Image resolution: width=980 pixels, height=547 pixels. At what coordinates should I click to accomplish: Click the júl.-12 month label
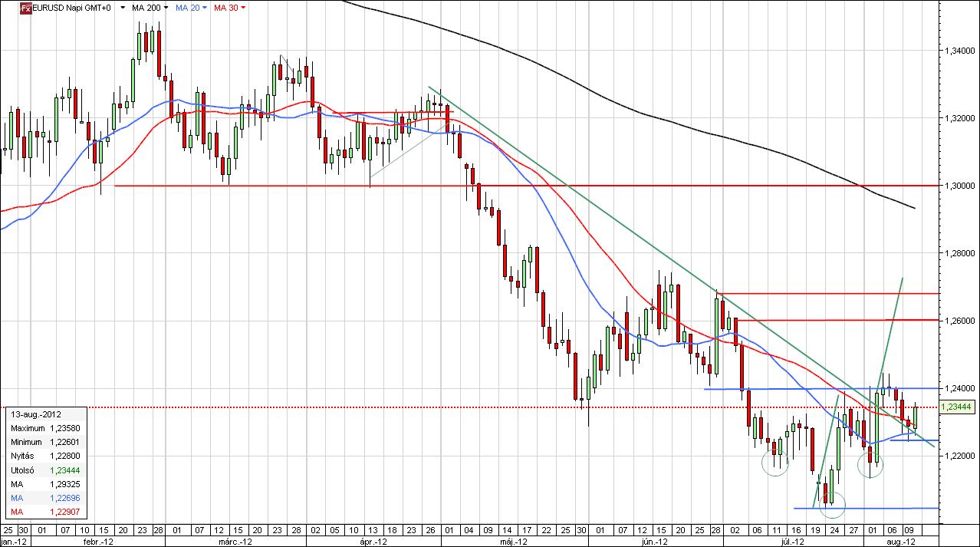(x=793, y=541)
